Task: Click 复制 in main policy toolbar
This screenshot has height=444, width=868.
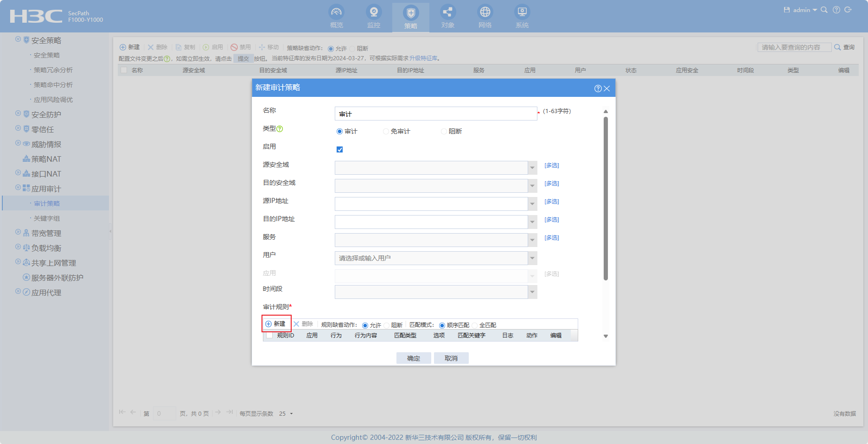Action: pyautogui.click(x=185, y=47)
